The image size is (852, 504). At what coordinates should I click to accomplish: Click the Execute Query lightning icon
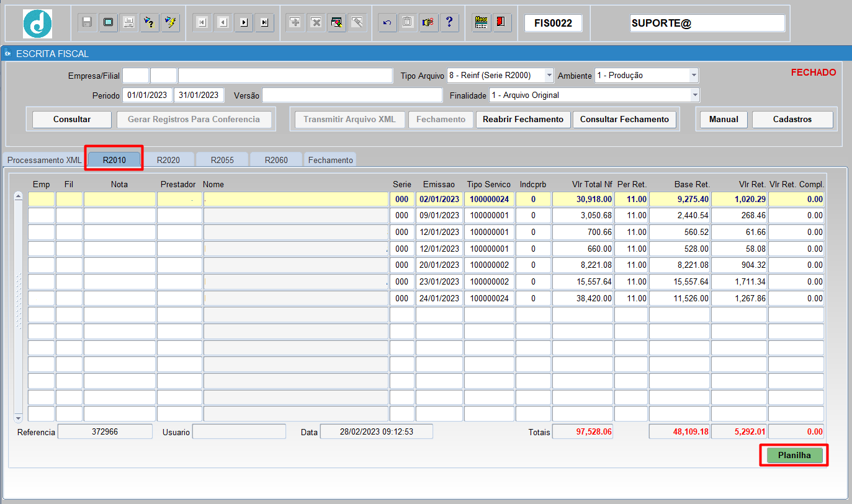tap(169, 23)
